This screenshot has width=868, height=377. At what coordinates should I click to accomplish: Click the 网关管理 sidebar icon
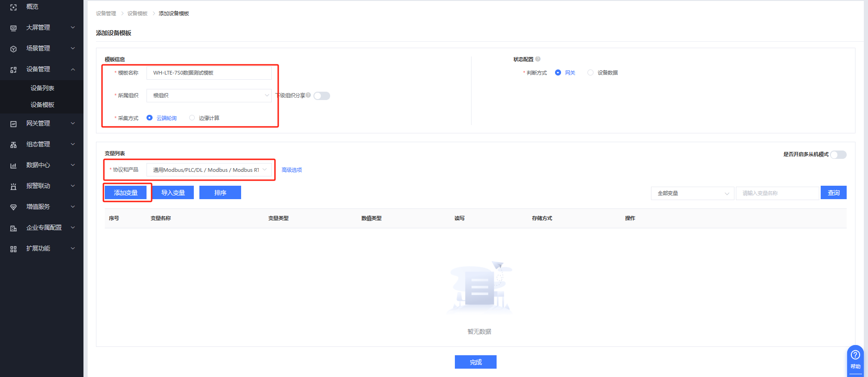click(13, 124)
